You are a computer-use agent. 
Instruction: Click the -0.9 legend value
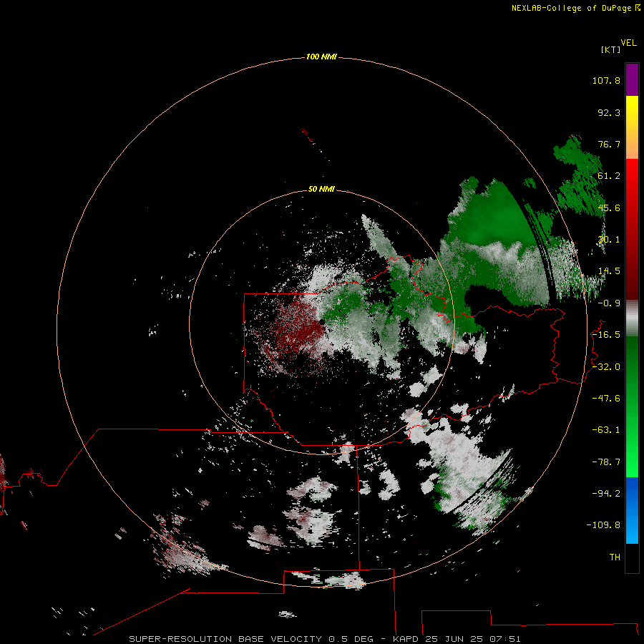tap(609, 303)
